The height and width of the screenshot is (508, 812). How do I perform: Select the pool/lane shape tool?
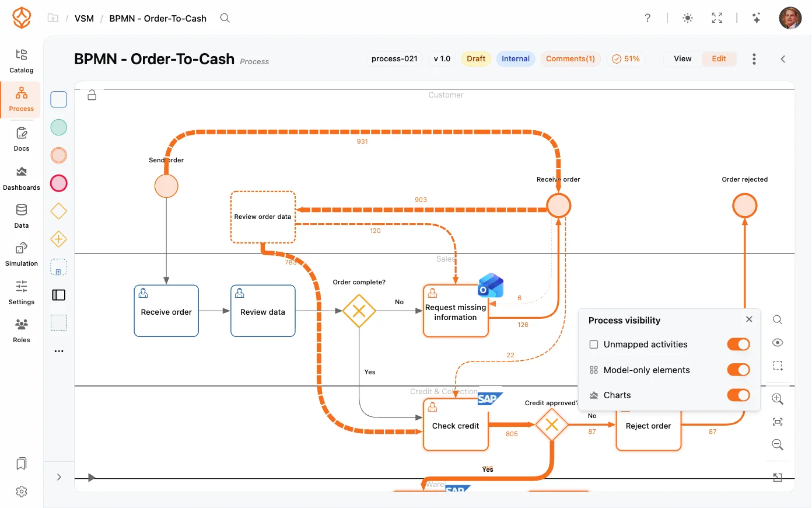pos(59,295)
